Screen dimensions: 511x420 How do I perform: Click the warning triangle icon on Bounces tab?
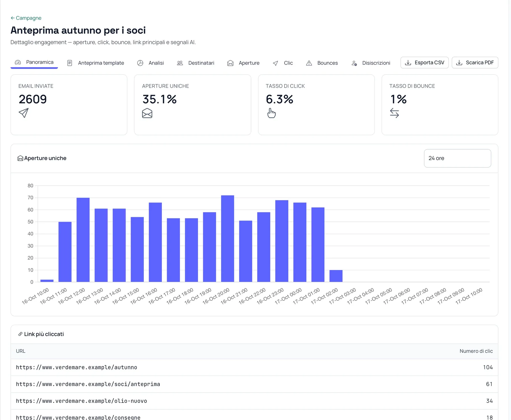(309, 63)
